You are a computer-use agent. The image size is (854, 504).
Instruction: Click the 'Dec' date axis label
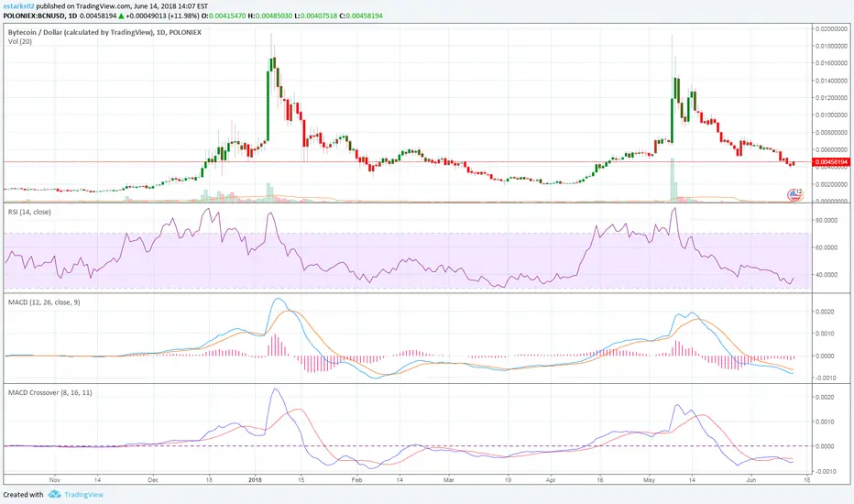(153, 480)
